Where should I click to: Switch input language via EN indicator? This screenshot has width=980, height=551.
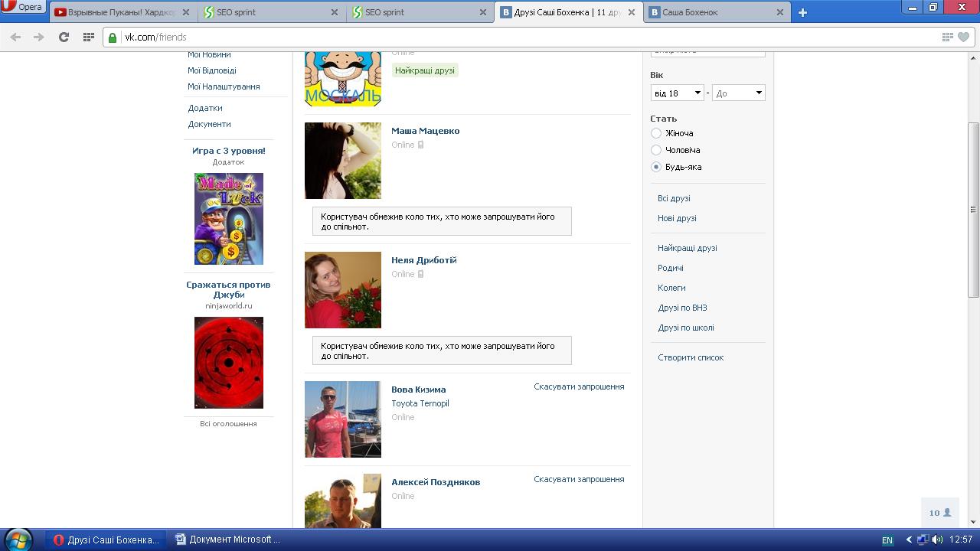click(887, 540)
